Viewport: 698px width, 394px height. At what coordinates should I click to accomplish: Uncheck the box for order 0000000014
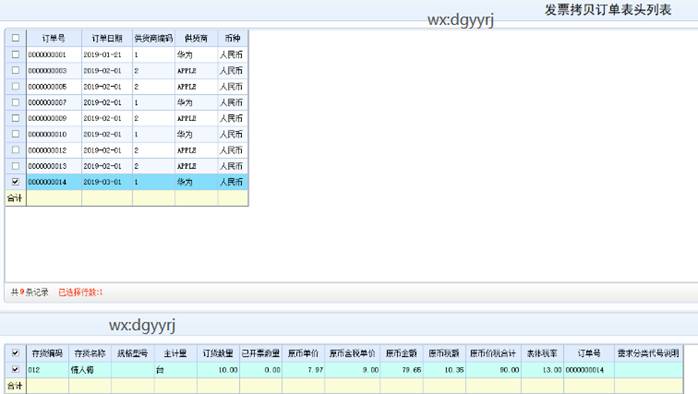[16, 182]
